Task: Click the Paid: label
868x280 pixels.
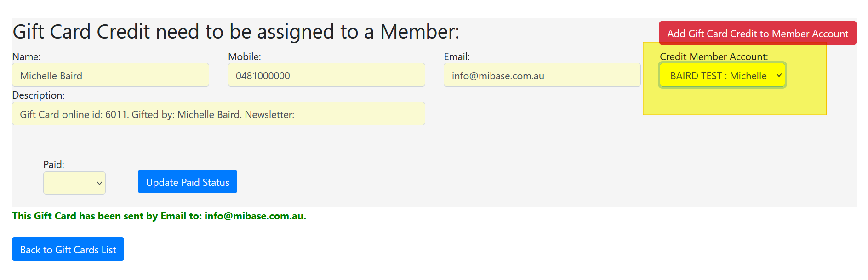Action: [53, 164]
